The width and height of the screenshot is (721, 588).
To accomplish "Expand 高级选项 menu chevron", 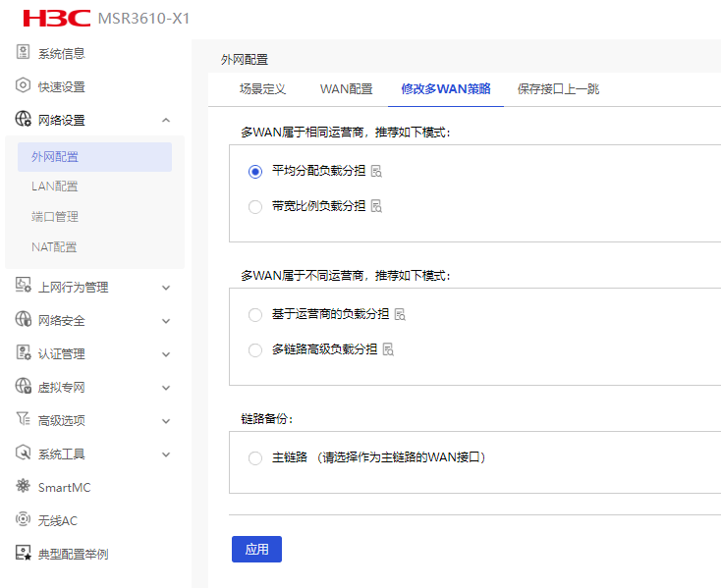I will pos(166,421).
